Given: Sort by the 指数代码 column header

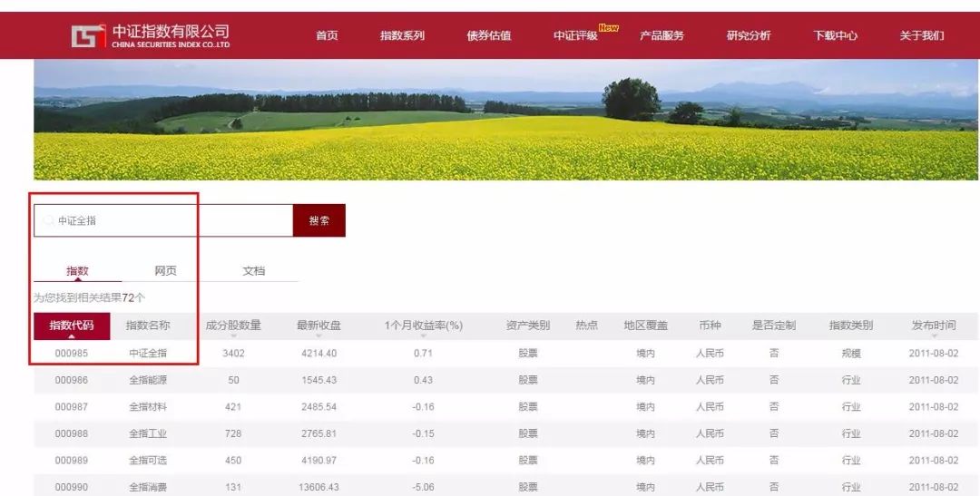Looking at the screenshot, I should click(72, 326).
